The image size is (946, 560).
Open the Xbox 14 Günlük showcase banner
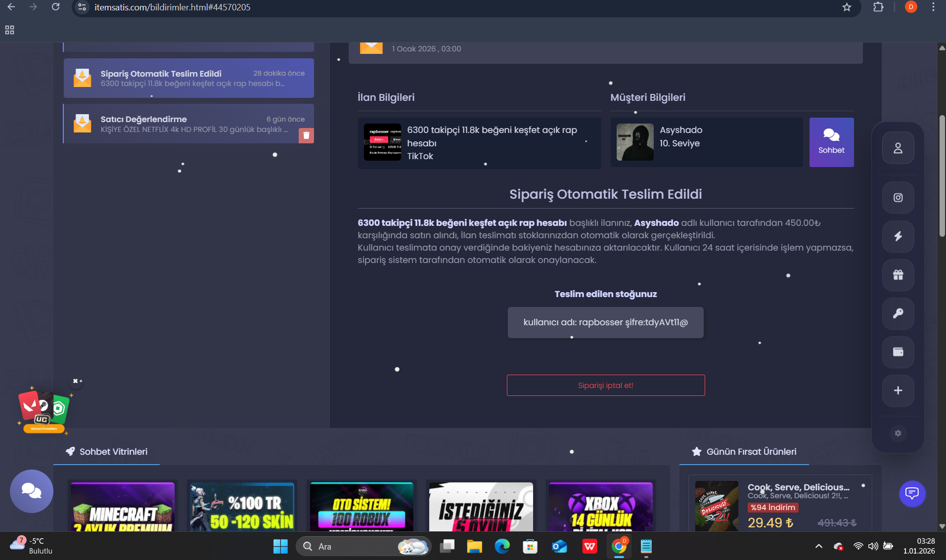tap(601, 507)
